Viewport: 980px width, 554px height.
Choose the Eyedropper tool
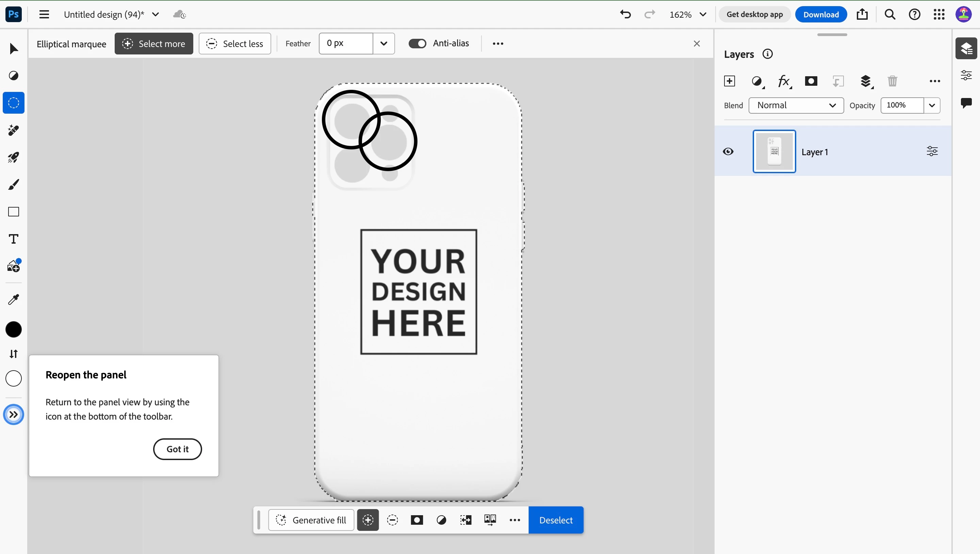(13, 300)
